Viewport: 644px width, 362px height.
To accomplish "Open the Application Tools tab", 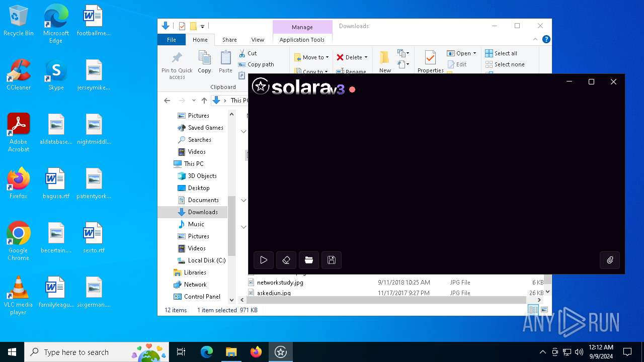I will click(302, 40).
